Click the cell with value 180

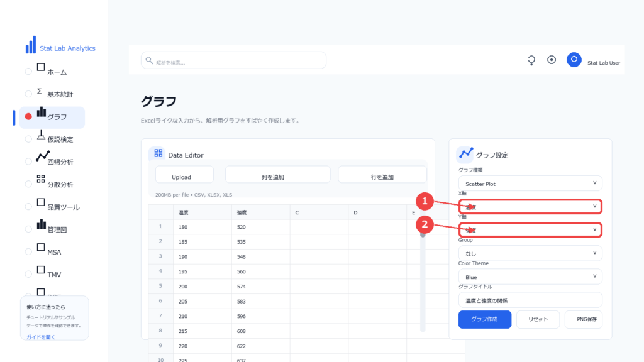202,227
